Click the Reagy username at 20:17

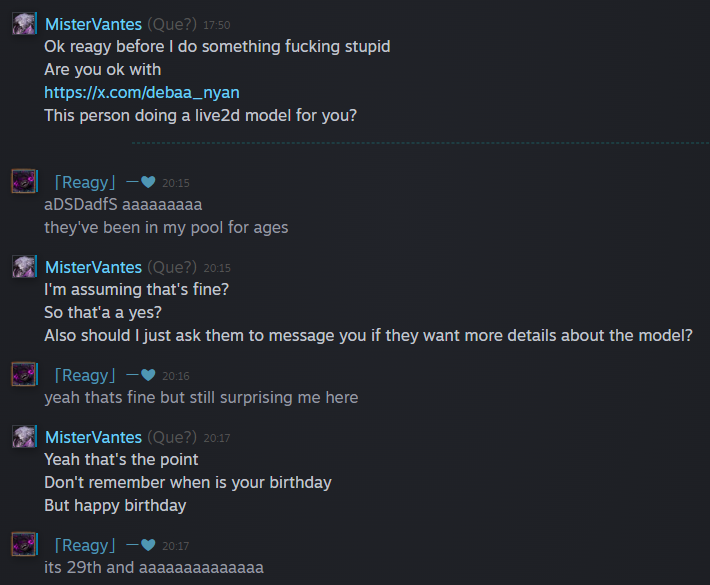coord(85,545)
